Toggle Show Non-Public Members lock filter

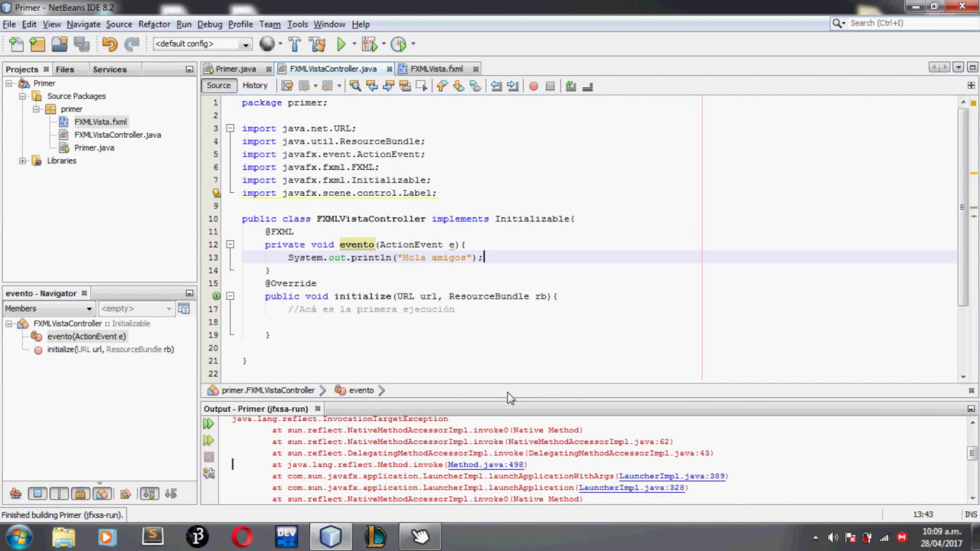point(80,494)
